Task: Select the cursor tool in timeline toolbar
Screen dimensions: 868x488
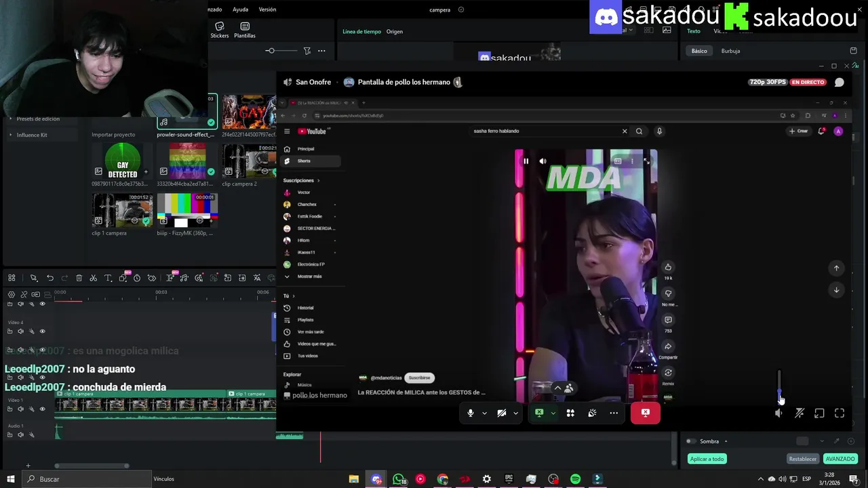Action: pyautogui.click(x=33, y=278)
